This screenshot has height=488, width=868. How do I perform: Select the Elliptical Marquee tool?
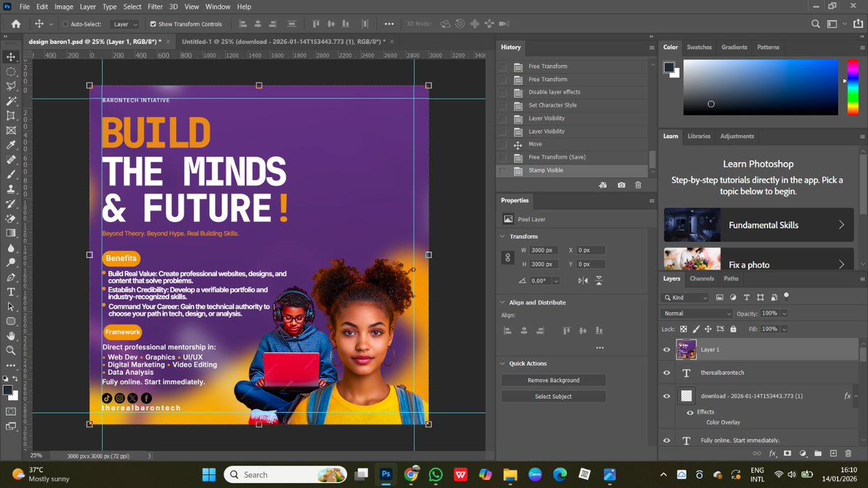[x=11, y=72]
